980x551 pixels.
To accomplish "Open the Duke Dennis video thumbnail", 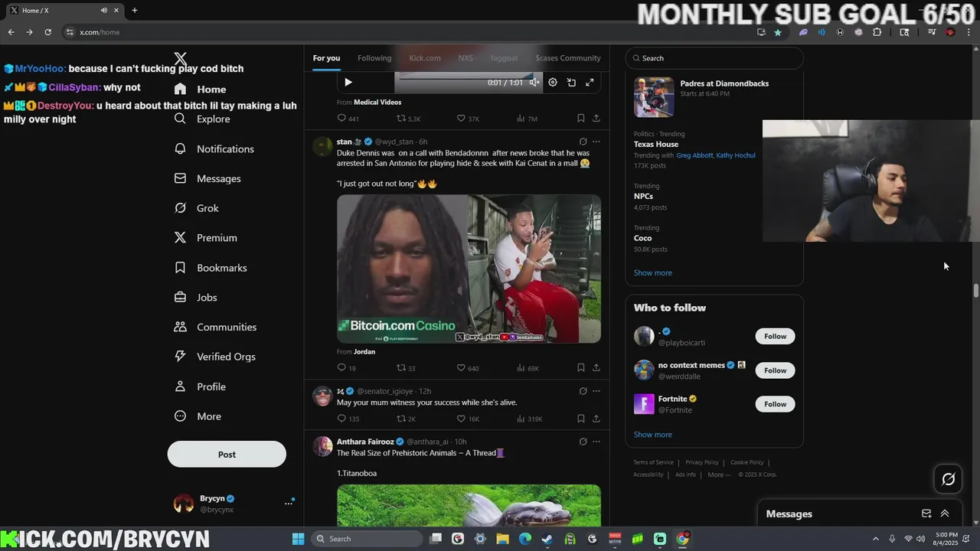I will point(469,269).
